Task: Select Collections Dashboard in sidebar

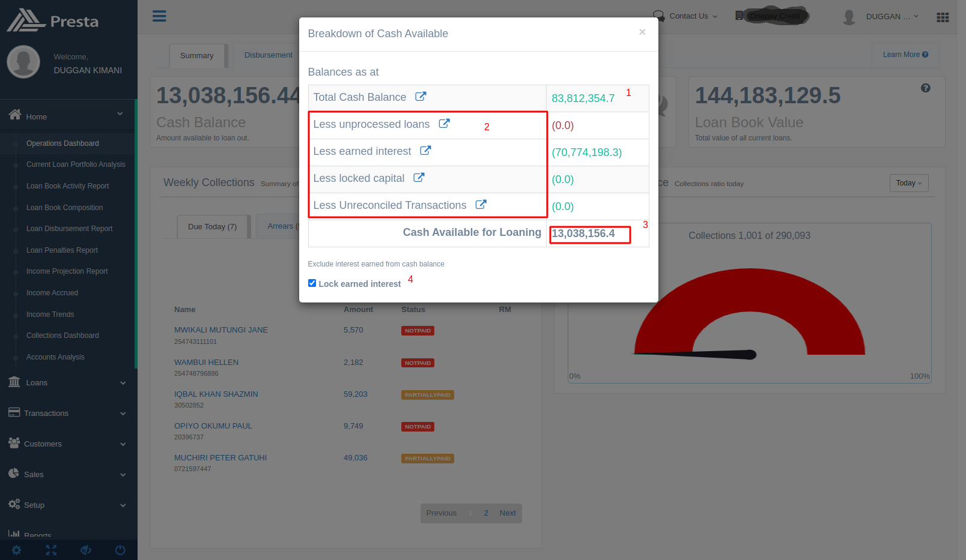Action: coord(62,336)
